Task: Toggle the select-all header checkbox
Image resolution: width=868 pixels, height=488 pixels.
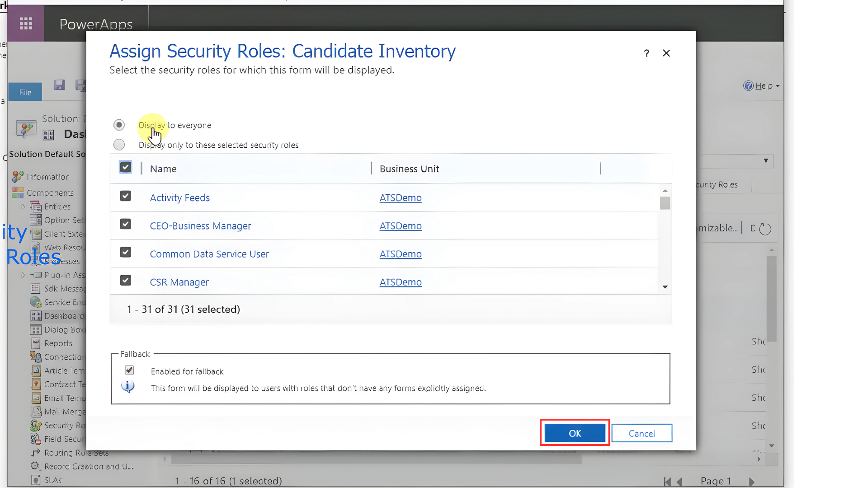Action: click(x=125, y=167)
